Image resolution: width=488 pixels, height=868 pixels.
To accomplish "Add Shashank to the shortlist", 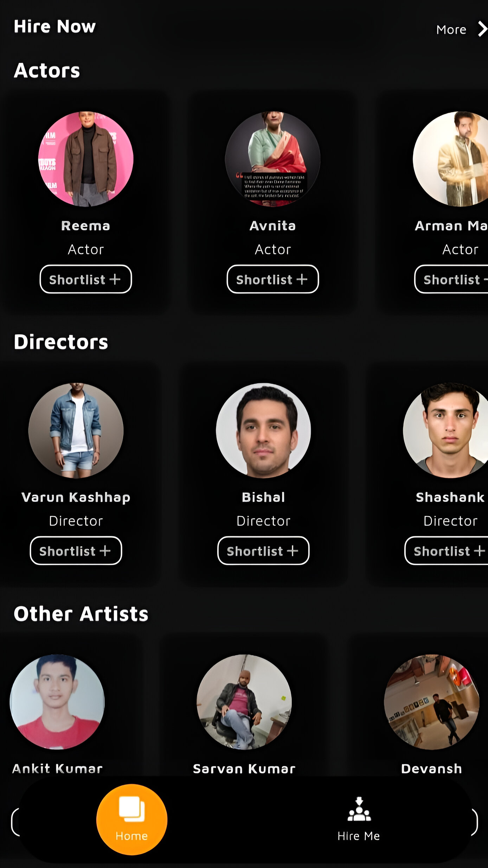I will pos(447,551).
